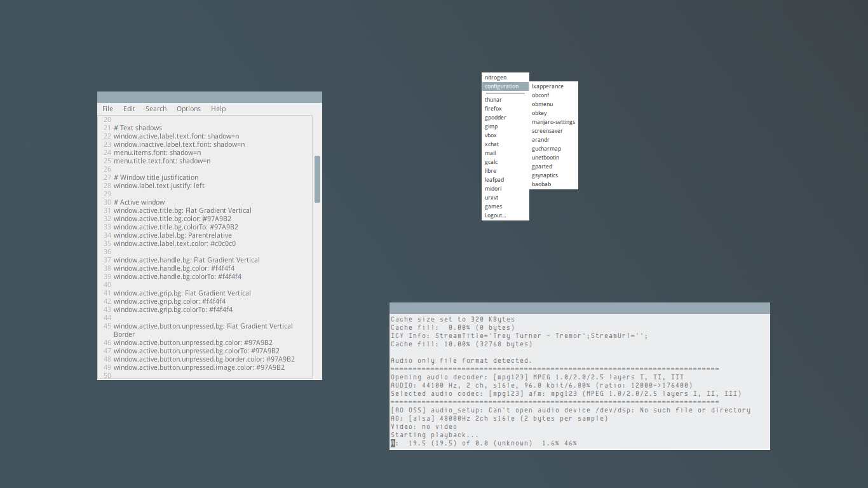Select obmenu in the submenu
Viewport: 868px width, 488px height.
coord(553,104)
